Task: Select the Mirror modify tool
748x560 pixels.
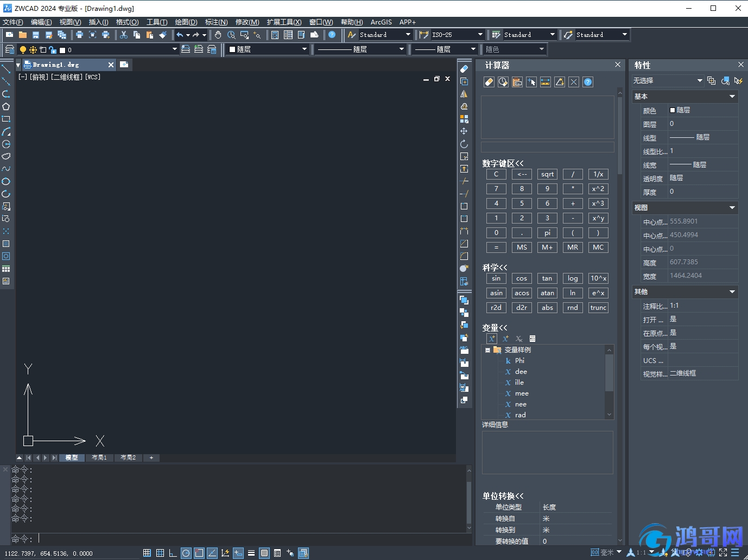Action: [464, 94]
